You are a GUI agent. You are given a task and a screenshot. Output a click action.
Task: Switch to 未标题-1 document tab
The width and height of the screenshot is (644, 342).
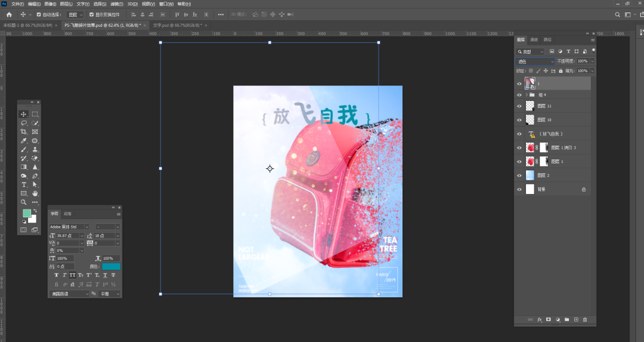click(x=28, y=25)
